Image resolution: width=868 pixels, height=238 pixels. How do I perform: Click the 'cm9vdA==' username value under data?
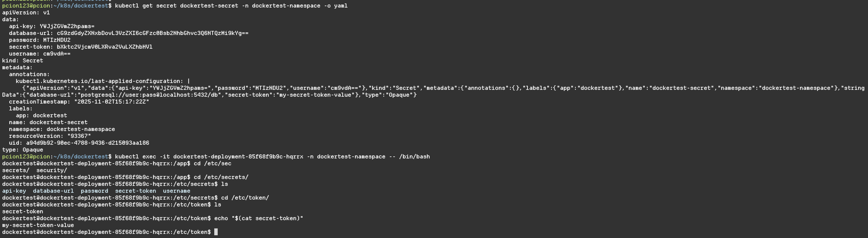coord(57,54)
